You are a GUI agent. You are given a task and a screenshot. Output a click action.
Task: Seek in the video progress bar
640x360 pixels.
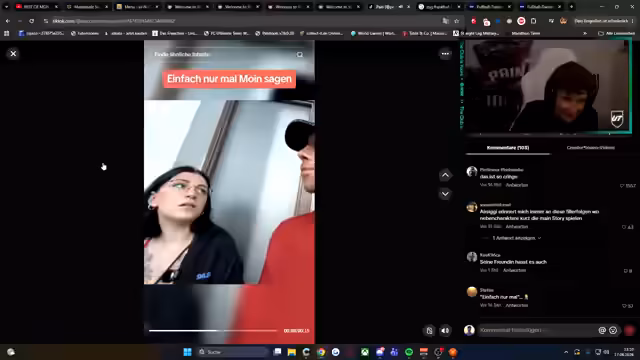pos(213,331)
